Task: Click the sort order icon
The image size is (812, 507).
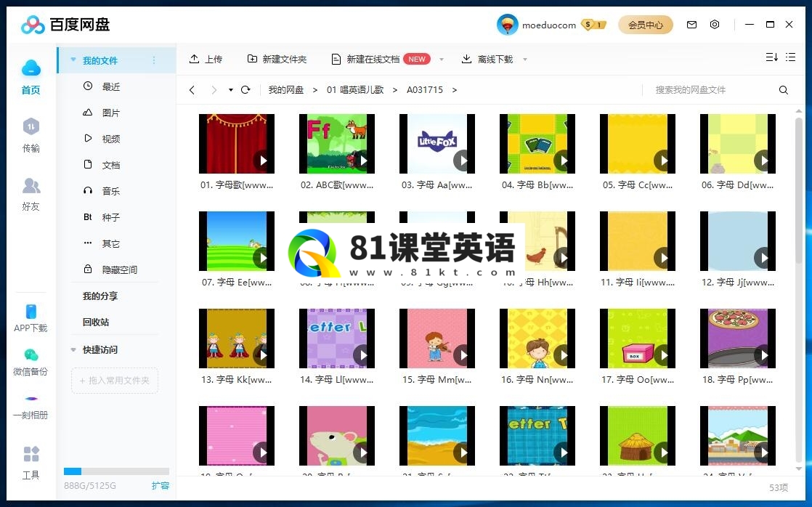Action: click(771, 57)
